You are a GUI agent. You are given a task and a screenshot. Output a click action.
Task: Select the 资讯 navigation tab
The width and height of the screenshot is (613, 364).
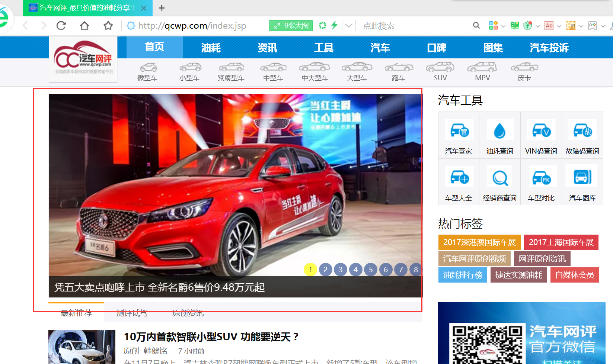tap(267, 48)
